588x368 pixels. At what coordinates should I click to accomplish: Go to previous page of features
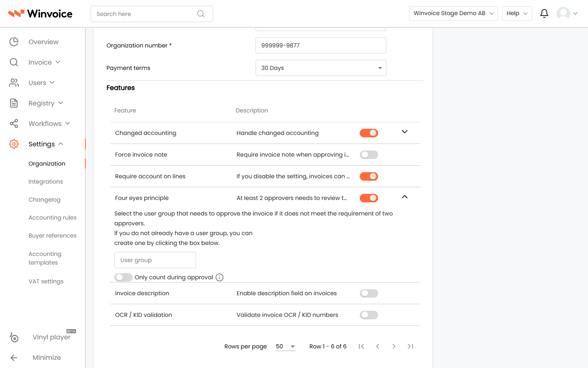(378, 346)
